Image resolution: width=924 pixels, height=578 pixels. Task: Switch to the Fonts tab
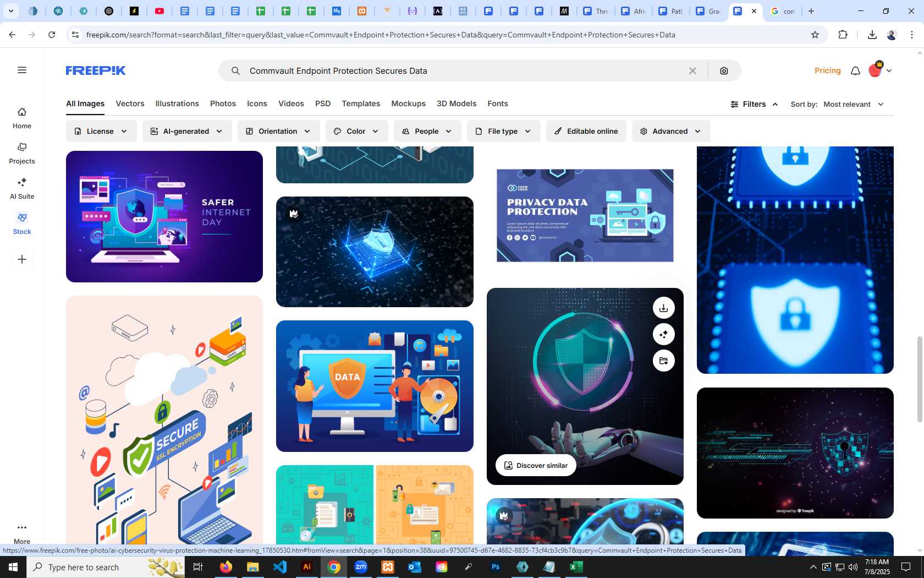pos(498,103)
